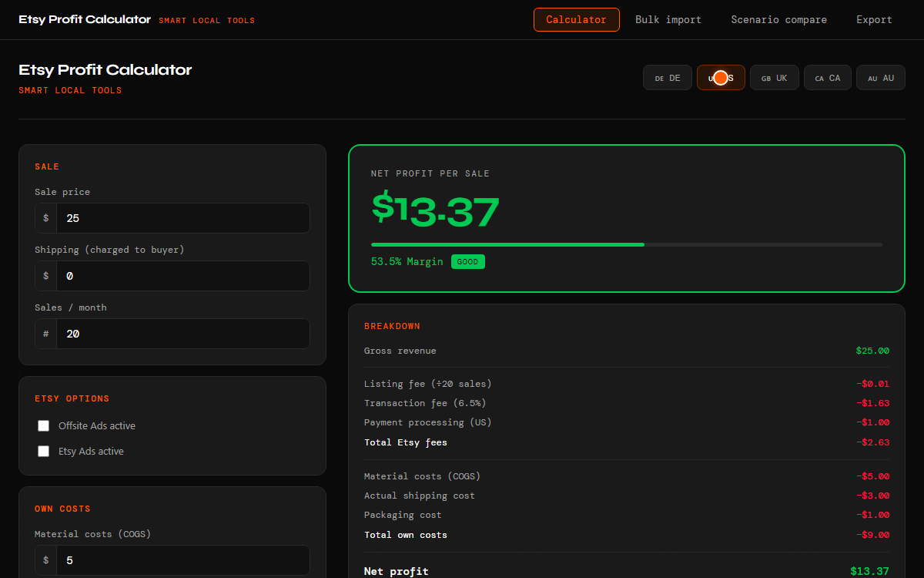Click the Material costs (COGS) breakdown row
924x578 pixels.
pyautogui.click(x=627, y=476)
